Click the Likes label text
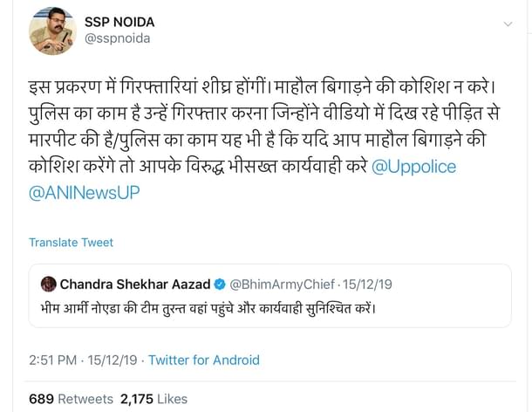Viewport: 532px width, 412px height. 173,398
